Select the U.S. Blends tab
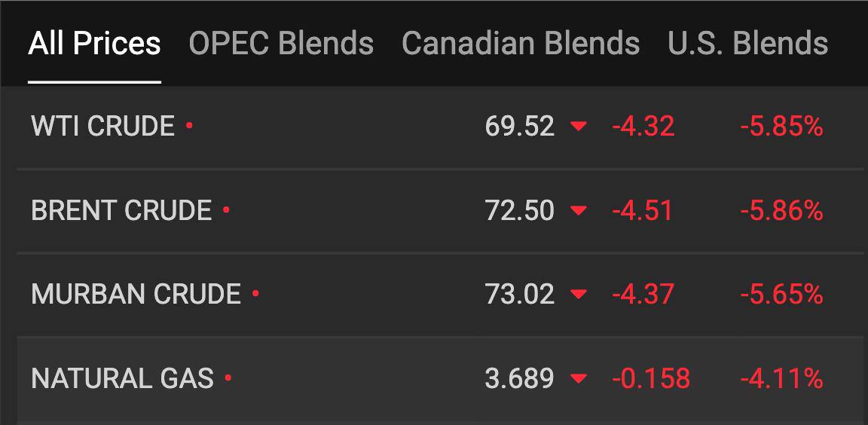 pos(748,43)
